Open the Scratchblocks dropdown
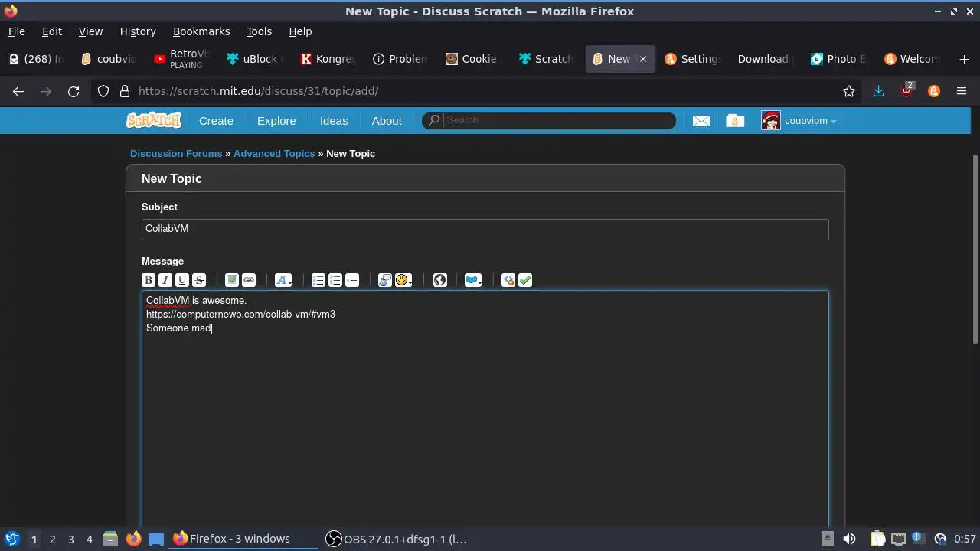The height and width of the screenshot is (551, 980). [473, 280]
